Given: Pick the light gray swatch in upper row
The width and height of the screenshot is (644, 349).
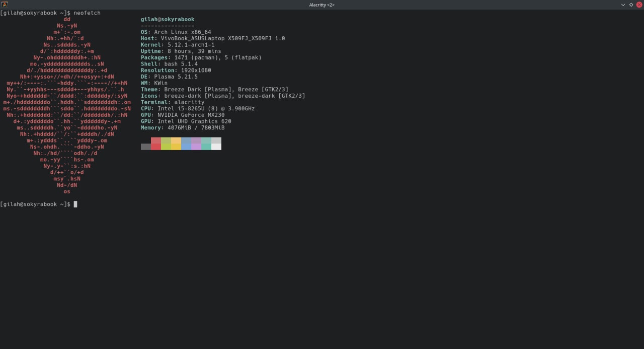Looking at the screenshot, I should [x=216, y=141].
